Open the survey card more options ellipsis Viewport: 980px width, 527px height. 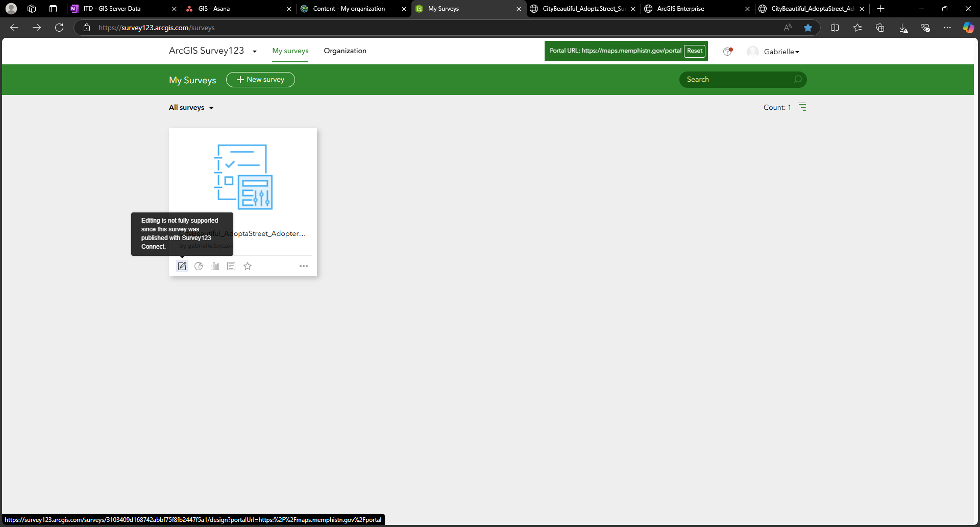click(304, 266)
